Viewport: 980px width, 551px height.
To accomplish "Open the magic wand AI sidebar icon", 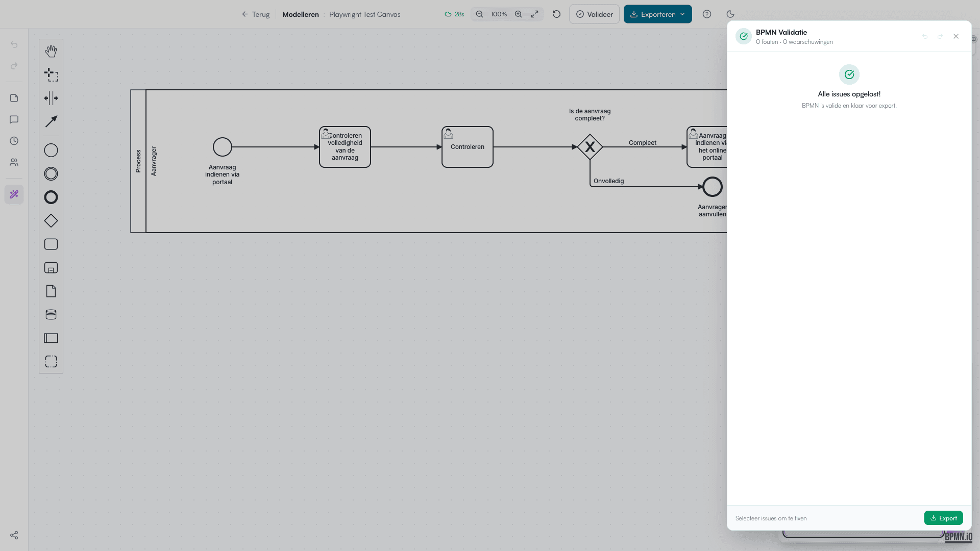I will point(14,194).
